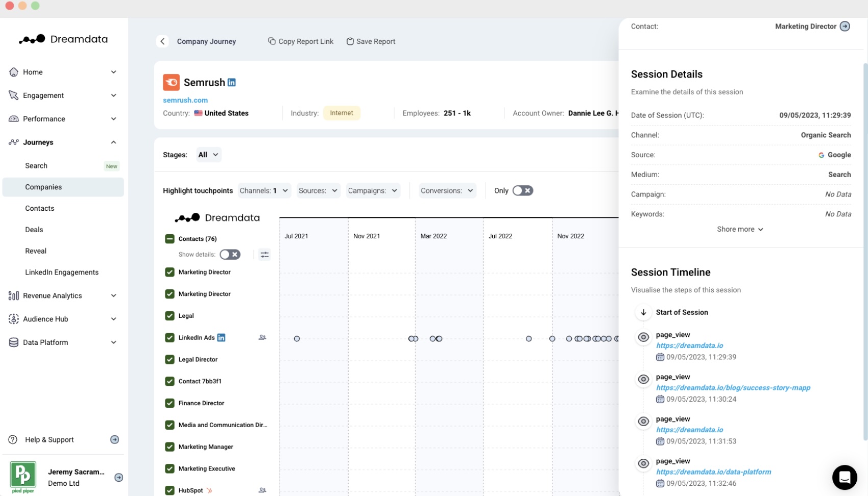
Task: Click the Revenue Analytics chart icon
Action: click(x=14, y=295)
